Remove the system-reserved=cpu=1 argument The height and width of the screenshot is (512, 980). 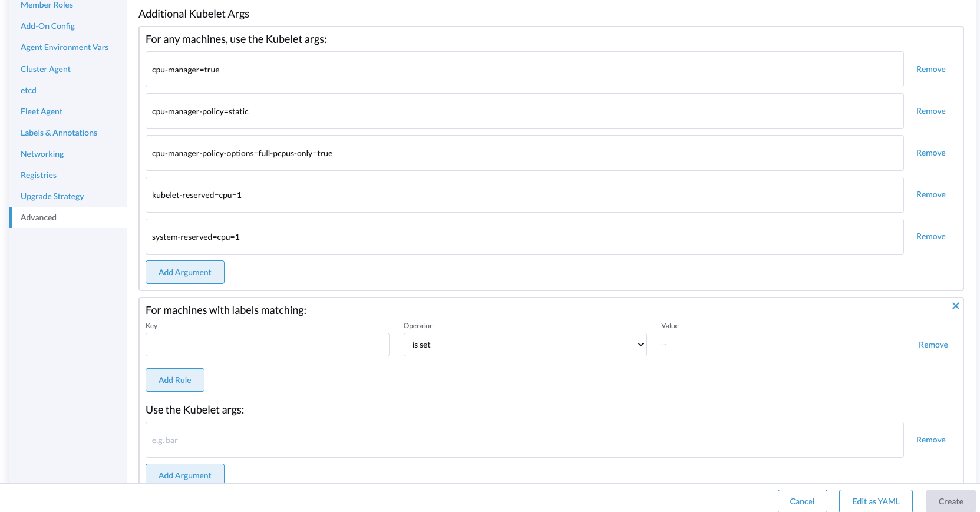pyautogui.click(x=930, y=236)
